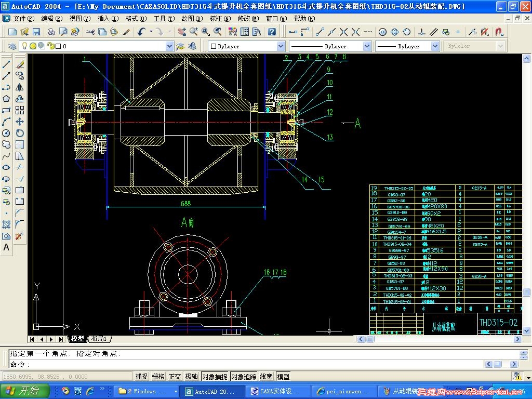Viewport: 532px width, 399px height.
Task: Switch to the 布局1 layout tab
Action: (x=99, y=339)
